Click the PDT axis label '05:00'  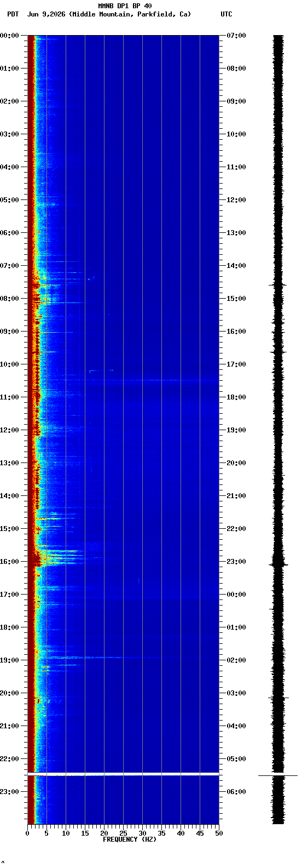click(9, 200)
